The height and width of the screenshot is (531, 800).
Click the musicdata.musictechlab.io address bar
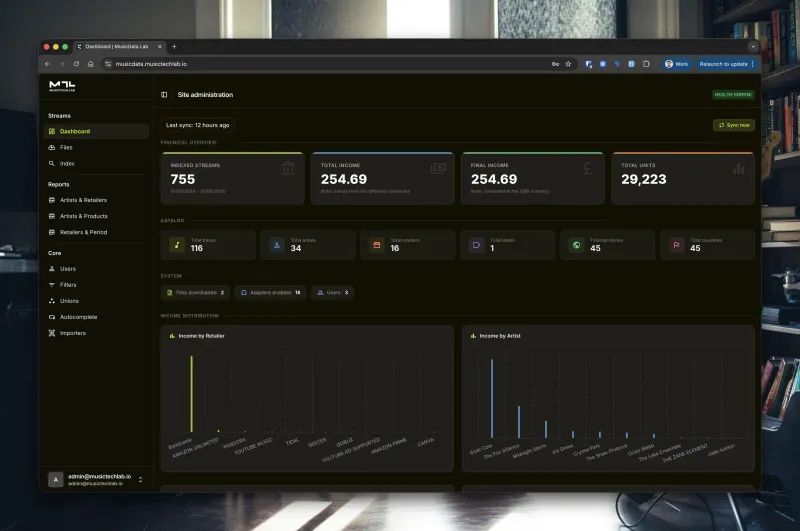point(327,64)
